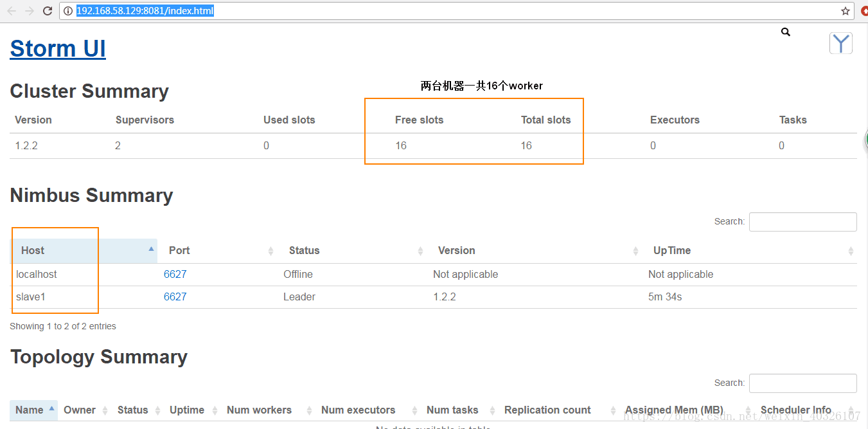868x429 pixels.
Task: Sort Nimbus table by UpTime column
Action: tap(749, 251)
